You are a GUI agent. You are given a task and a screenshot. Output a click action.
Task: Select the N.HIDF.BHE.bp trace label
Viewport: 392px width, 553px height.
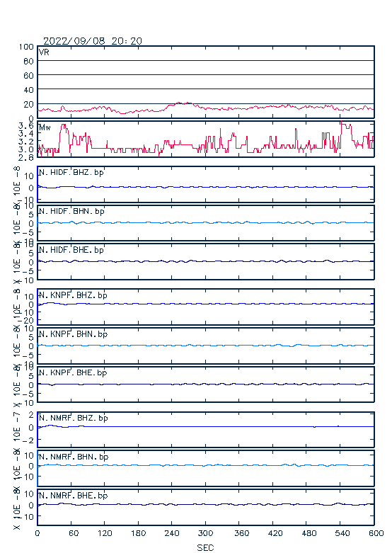[71, 250]
